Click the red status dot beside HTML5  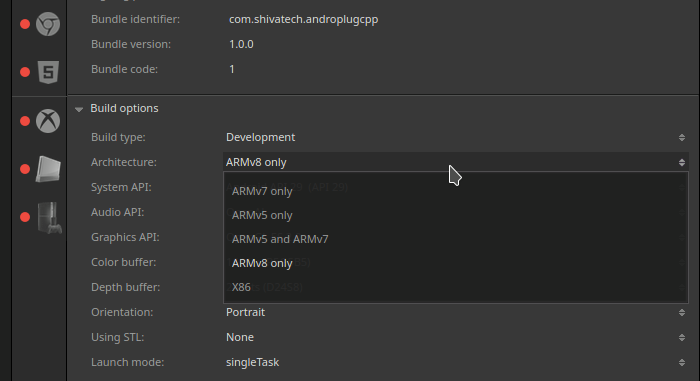[25, 72]
